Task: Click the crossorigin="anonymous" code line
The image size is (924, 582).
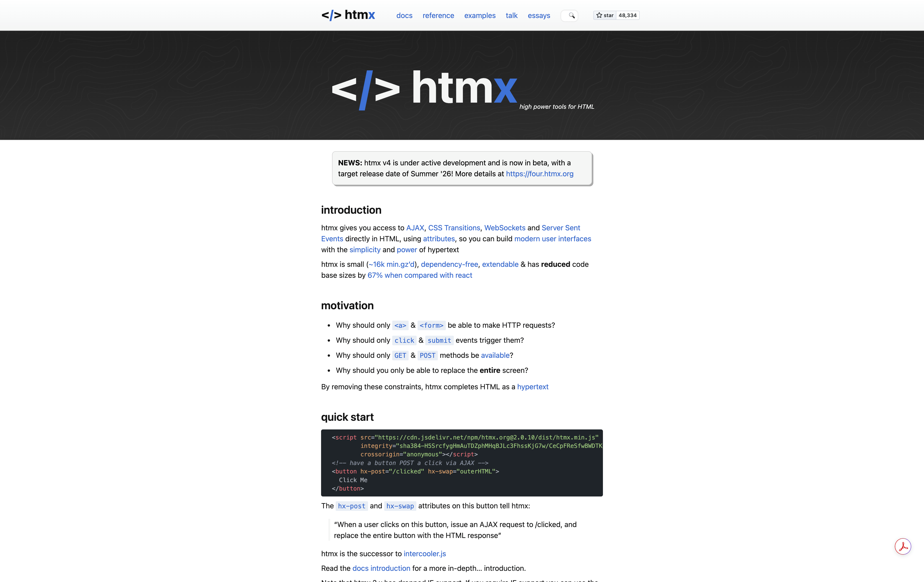Action: (x=419, y=454)
